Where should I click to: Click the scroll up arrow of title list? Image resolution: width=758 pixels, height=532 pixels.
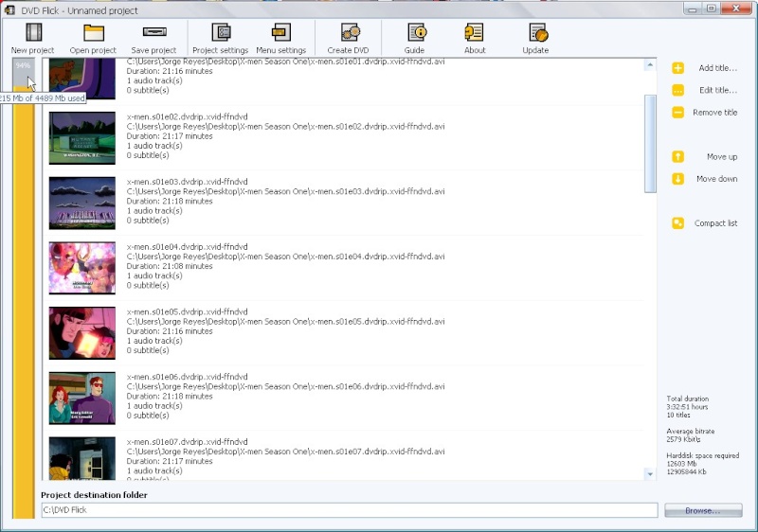pos(650,64)
